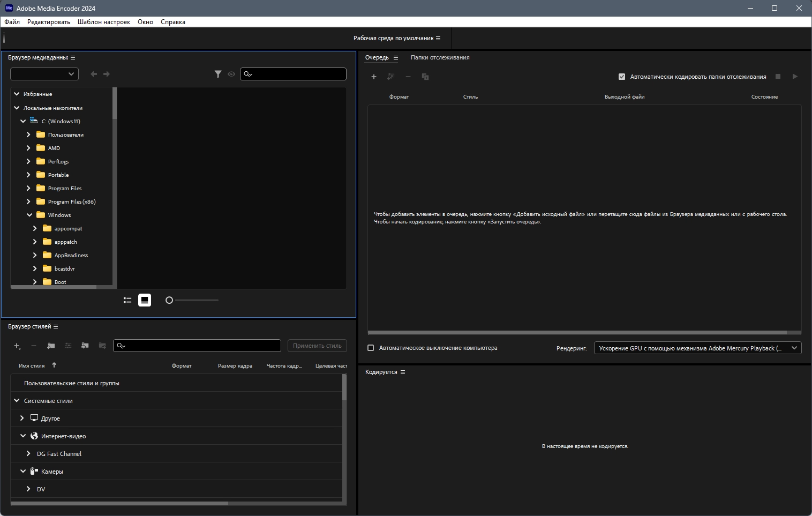Expand the DV style group

28,489
